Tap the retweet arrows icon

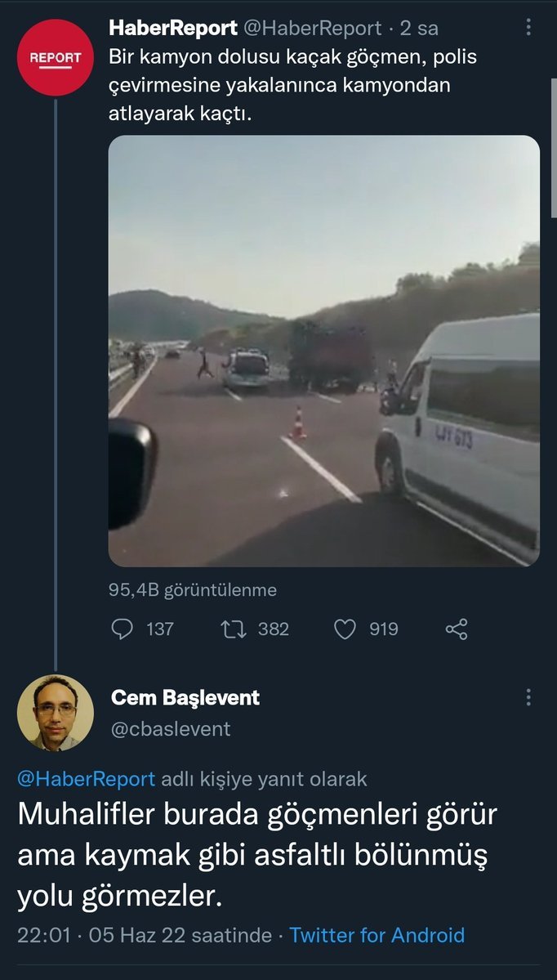coord(233,629)
